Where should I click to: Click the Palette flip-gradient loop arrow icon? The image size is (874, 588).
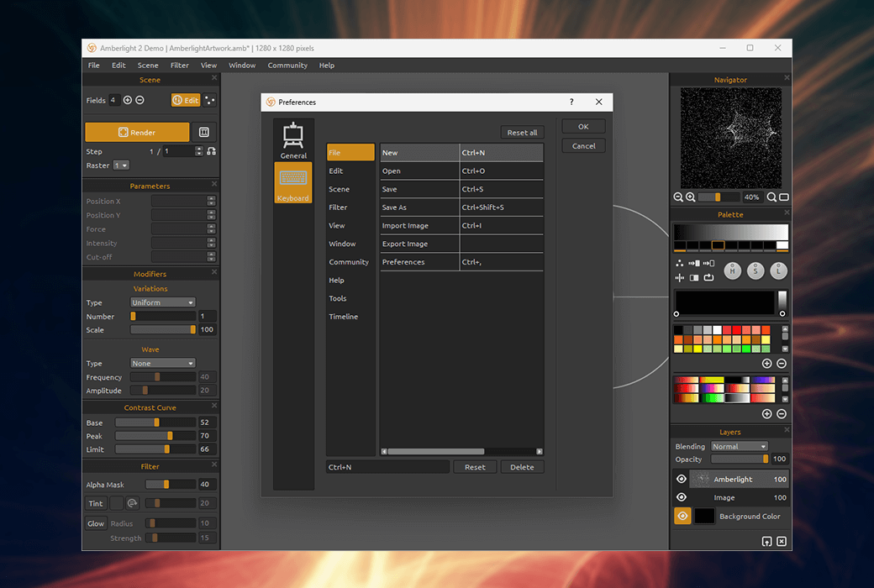coord(708,277)
